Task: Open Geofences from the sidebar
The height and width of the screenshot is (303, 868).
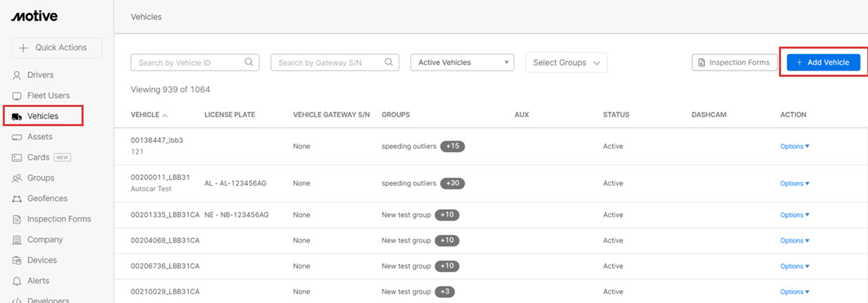Action: (x=47, y=198)
